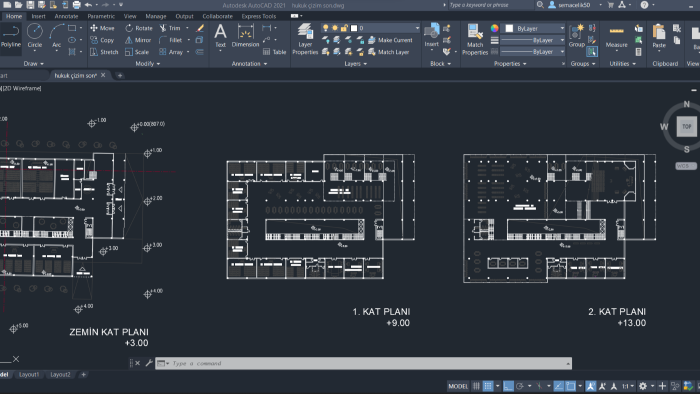Image resolution: width=700 pixels, height=394 pixels.
Task: Select the Polyline drawing tool
Action: click(11, 36)
